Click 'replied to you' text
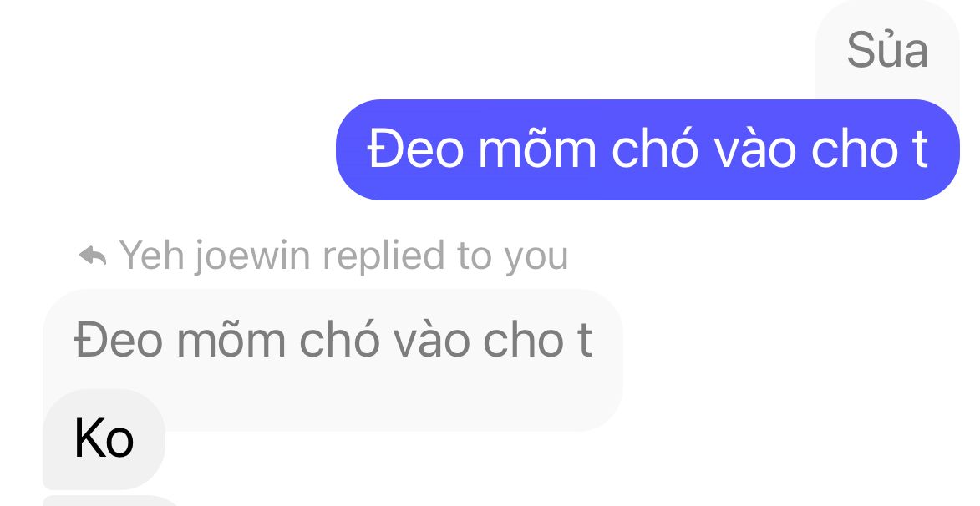 [x=445, y=256]
